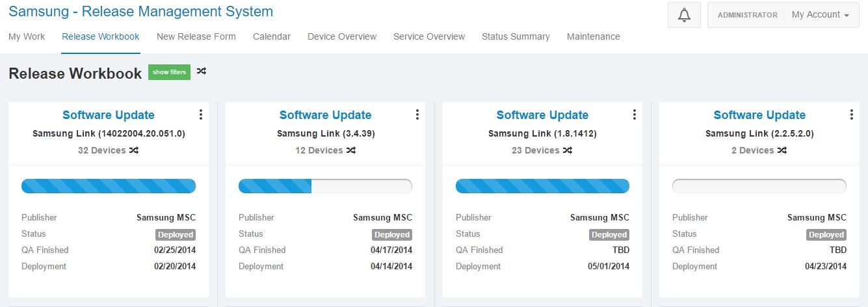Click Deployment date 04/23/2014
This screenshot has height=307, width=868.
click(826, 266)
